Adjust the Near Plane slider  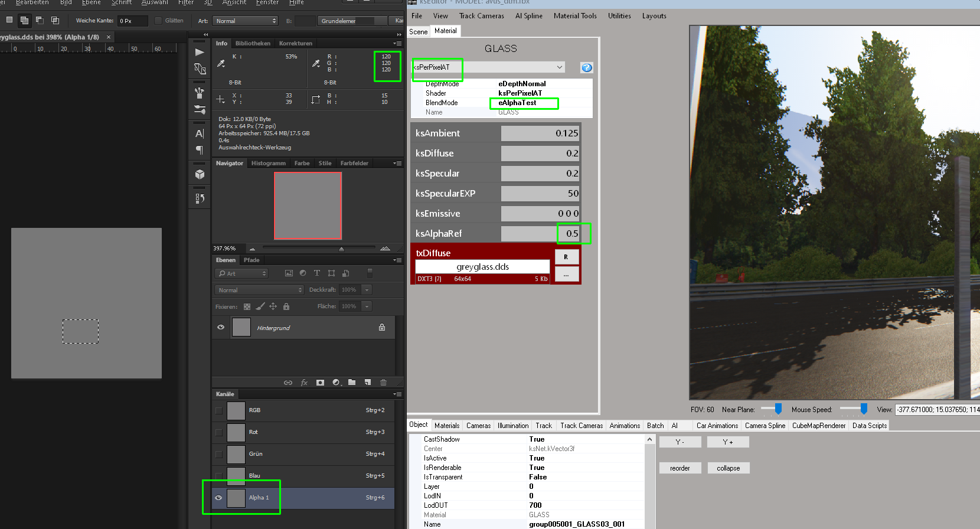tap(778, 409)
